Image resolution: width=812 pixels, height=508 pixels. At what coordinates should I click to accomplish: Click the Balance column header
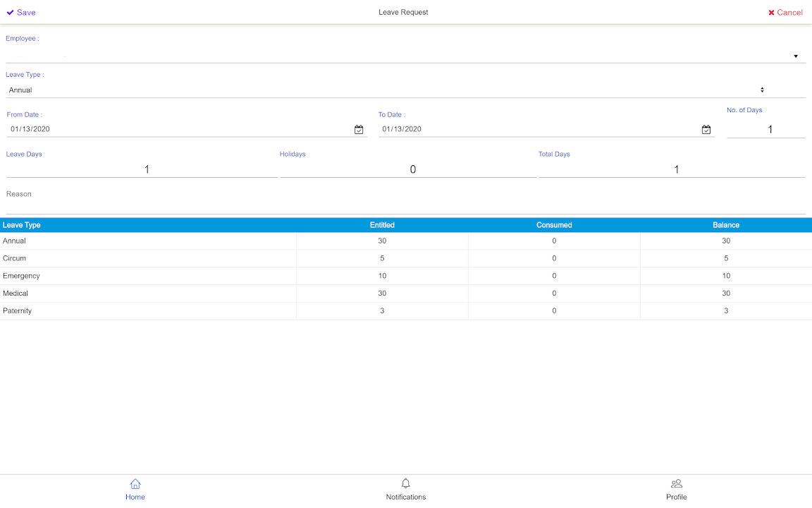726,225
